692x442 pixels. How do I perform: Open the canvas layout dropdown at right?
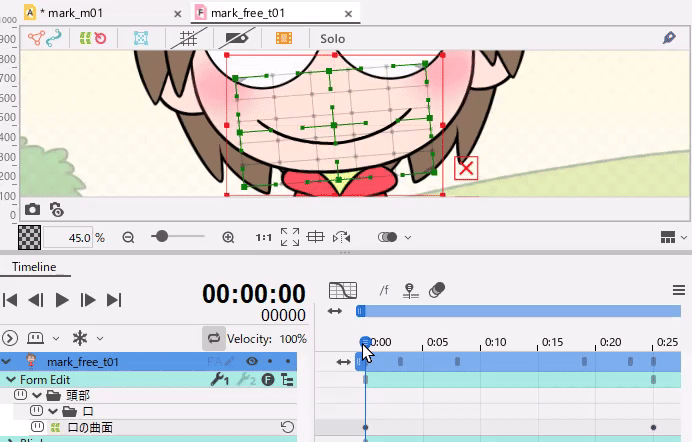click(x=670, y=237)
